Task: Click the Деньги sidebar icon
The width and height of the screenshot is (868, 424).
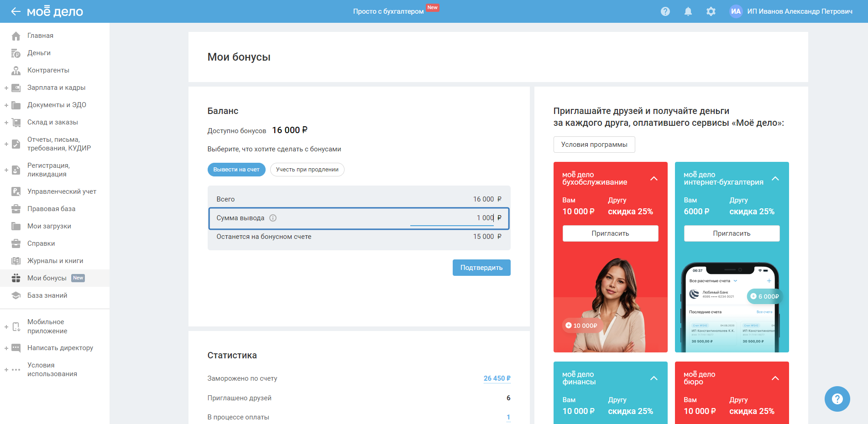Action: tap(16, 53)
